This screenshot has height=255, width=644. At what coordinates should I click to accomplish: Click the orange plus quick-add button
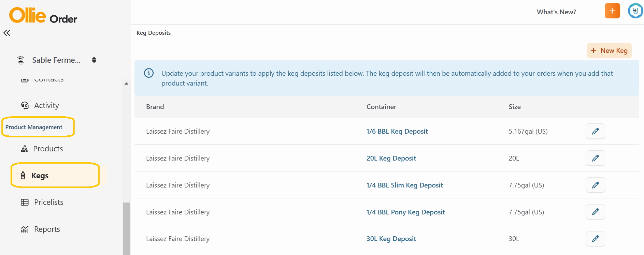pyautogui.click(x=612, y=11)
